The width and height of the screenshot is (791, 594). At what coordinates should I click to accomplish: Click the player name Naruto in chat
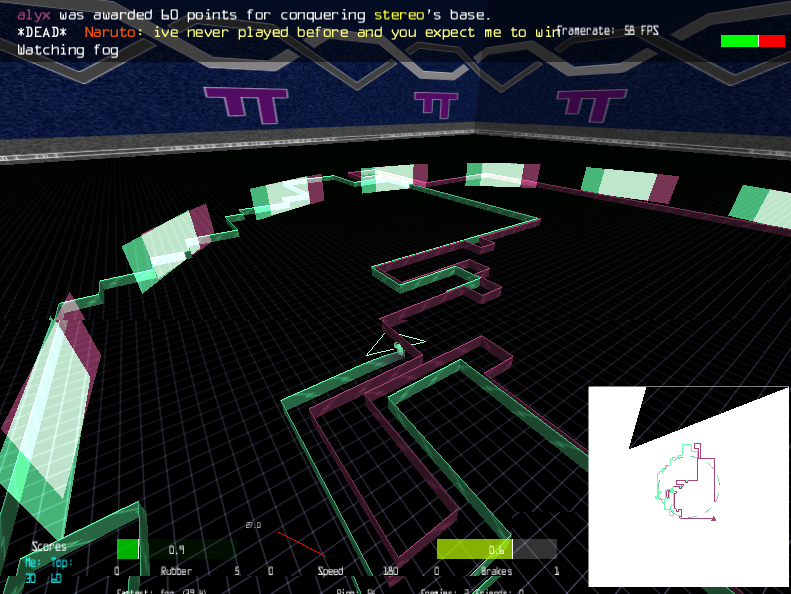click(x=109, y=32)
